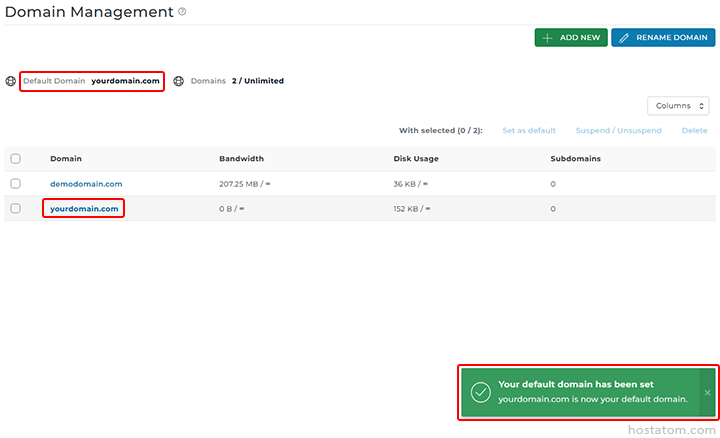Click Set as default action
Viewport: 720px width, 438px height.
tap(528, 131)
